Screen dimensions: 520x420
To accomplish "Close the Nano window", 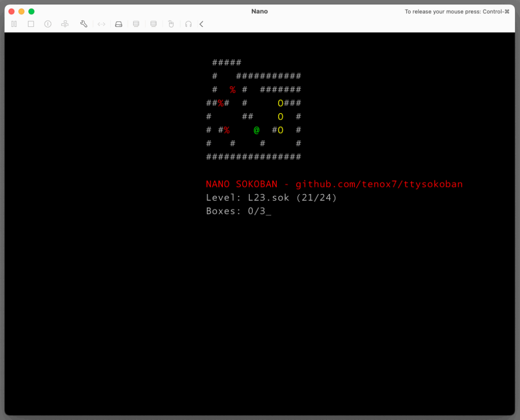I will tap(11, 11).
